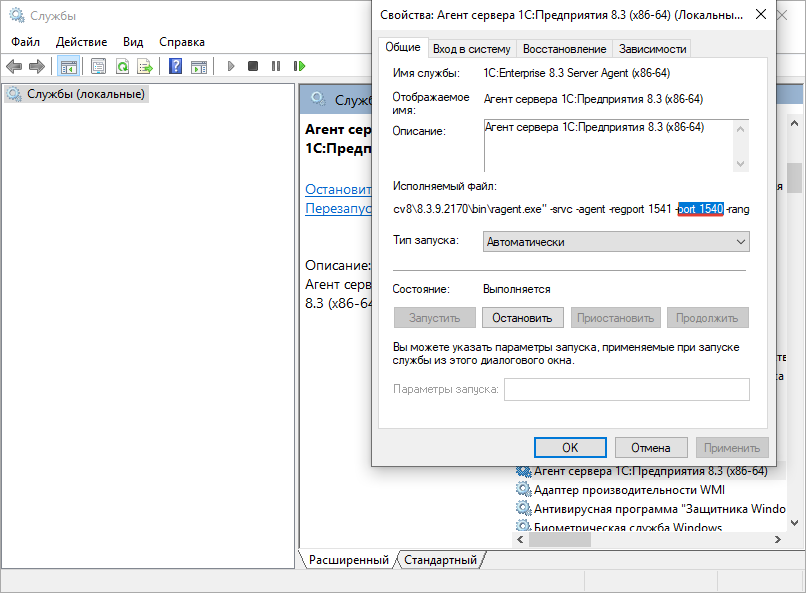
Task: Click the Остановить button in the dialog
Action: (522, 318)
